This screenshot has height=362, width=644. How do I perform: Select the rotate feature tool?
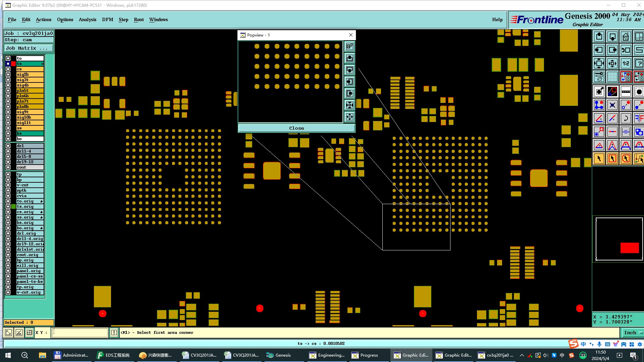[626, 118]
